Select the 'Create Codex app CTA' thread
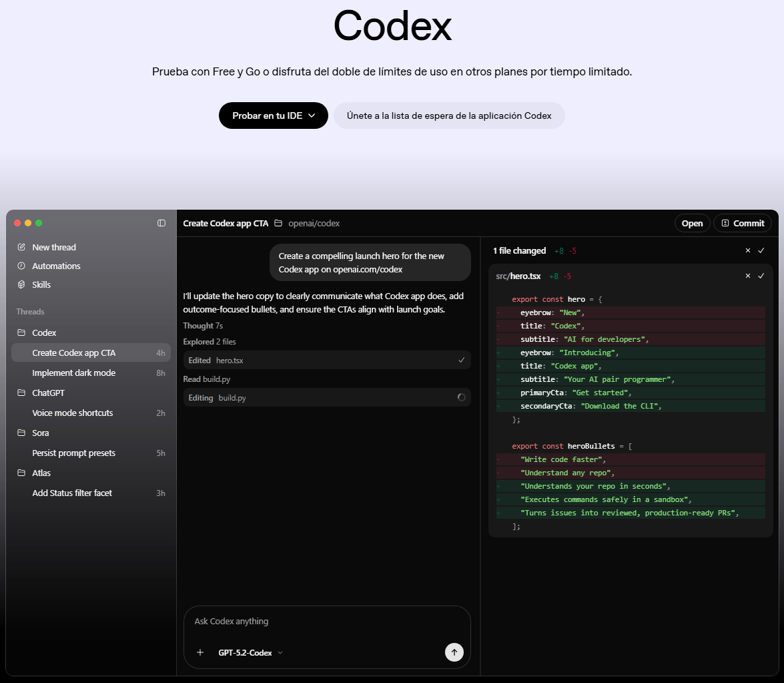Image resolution: width=784 pixels, height=683 pixels. [91, 353]
